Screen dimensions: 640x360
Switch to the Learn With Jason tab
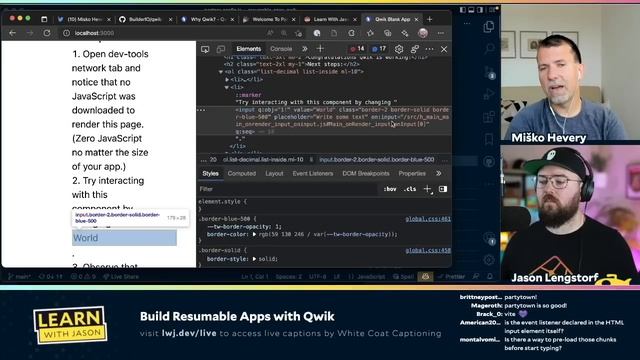click(331, 19)
